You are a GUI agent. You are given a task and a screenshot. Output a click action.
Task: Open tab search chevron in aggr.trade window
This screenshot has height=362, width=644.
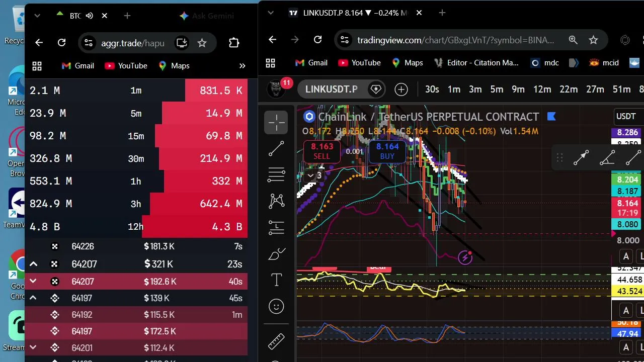point(37,16)
